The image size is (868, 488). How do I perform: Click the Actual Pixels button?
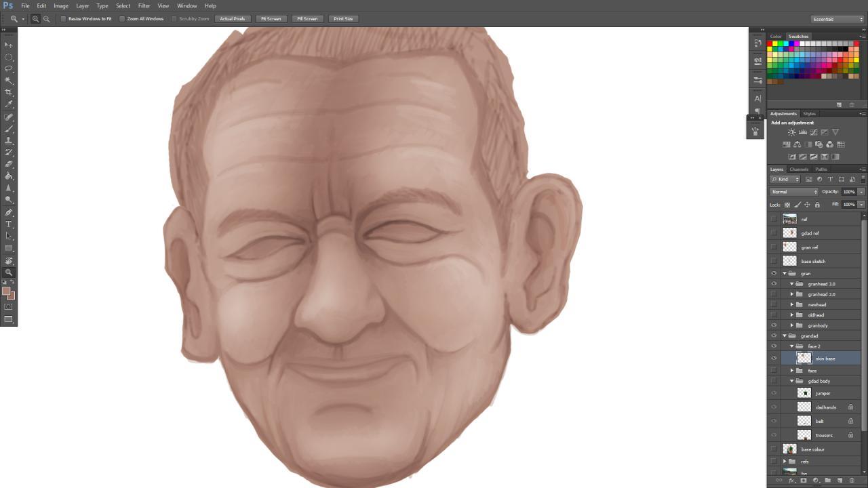click(x=232, y=19)
